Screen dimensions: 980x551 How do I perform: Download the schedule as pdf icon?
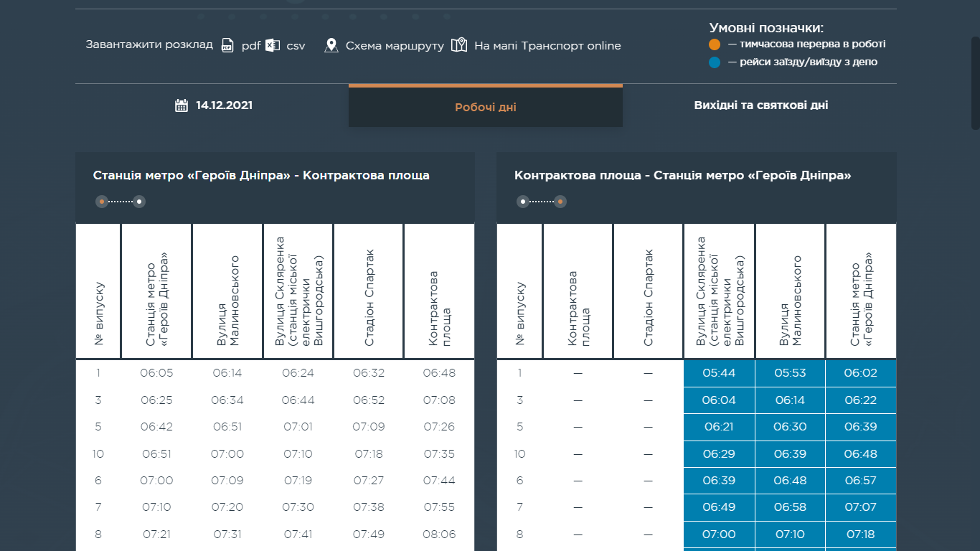point(227,45)
